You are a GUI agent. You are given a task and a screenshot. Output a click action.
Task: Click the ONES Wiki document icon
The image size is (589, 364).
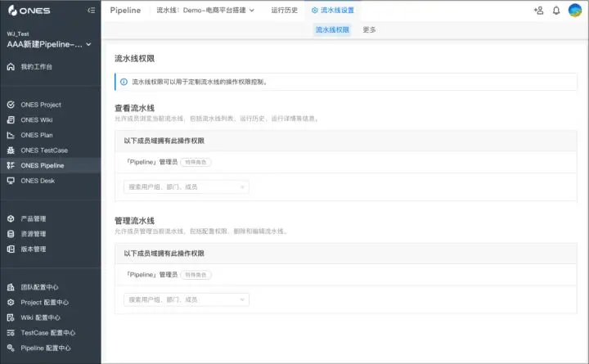pos(11,119)
